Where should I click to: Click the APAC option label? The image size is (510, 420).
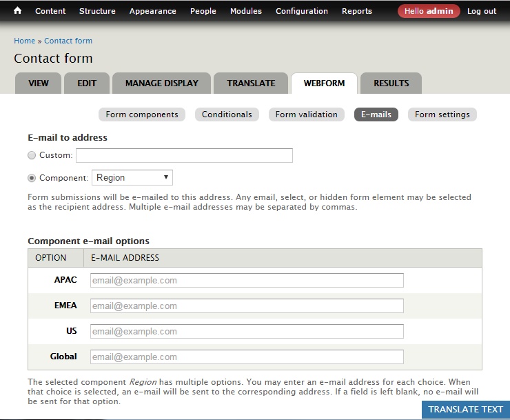(65, 280)
